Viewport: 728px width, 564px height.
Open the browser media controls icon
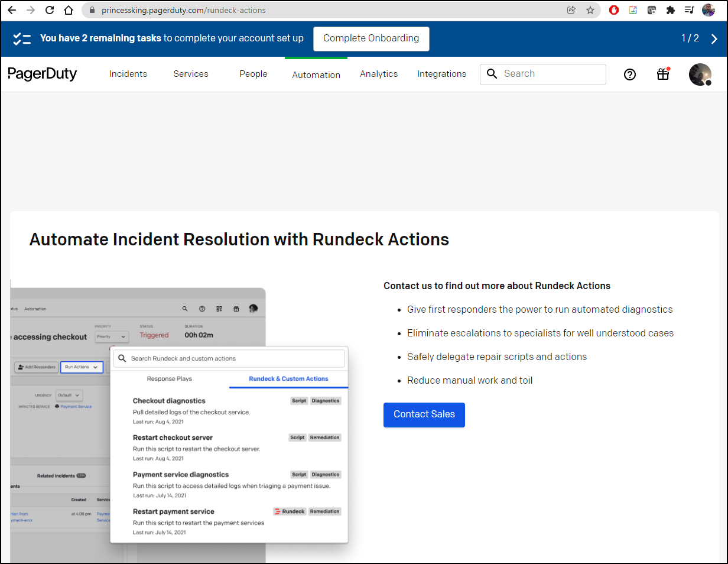click(690, 10)
